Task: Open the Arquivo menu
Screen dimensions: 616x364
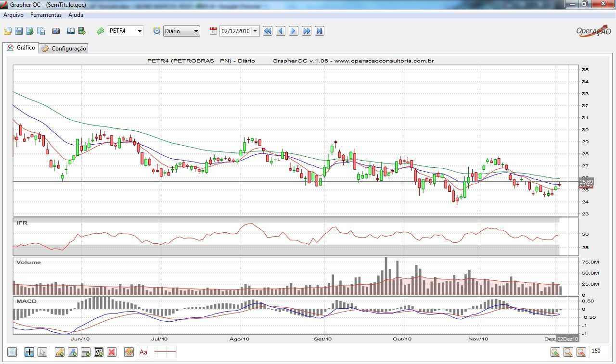Action: tap(13, 15)
